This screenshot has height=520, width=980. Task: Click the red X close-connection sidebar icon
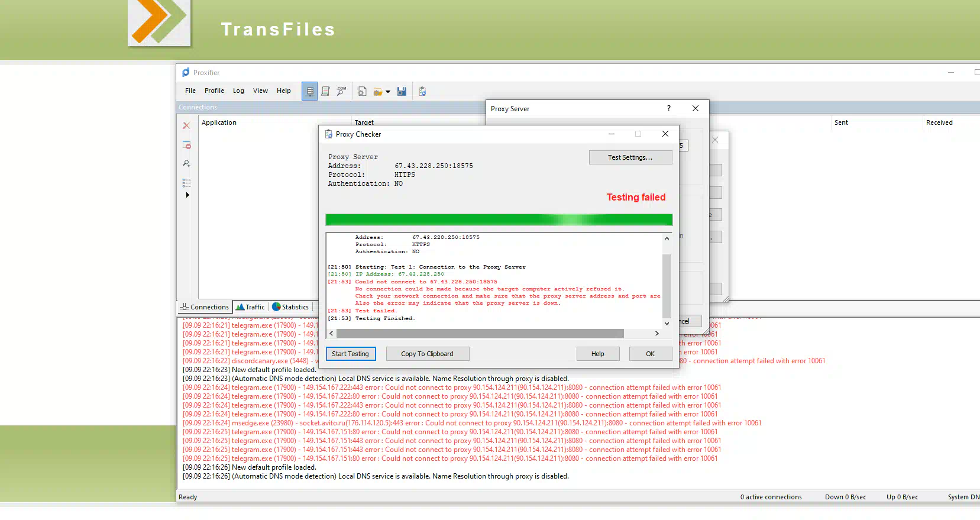[x=186, y=125]
